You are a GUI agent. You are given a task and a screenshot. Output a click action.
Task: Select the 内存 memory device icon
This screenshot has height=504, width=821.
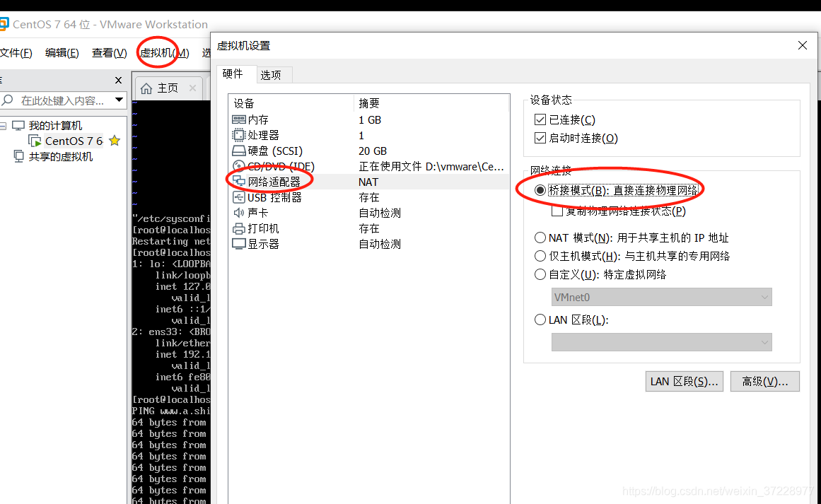[x=239, y=120]
